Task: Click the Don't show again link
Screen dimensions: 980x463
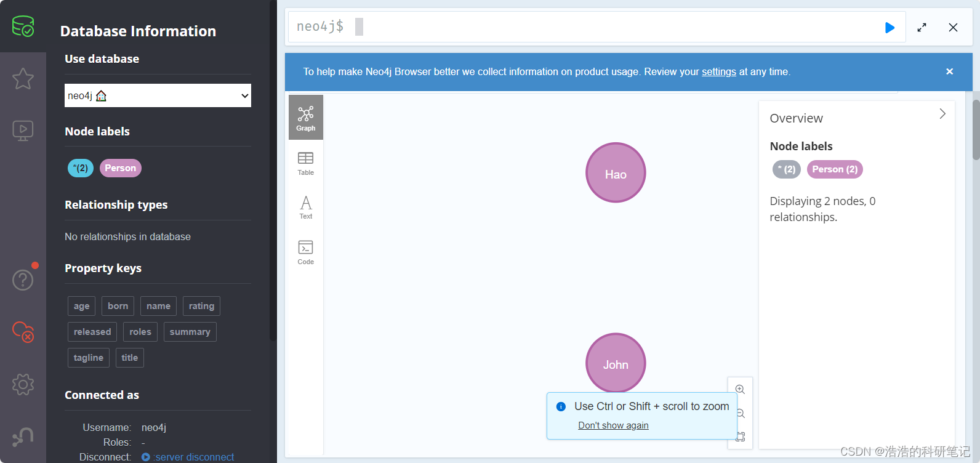Action: 613,425
